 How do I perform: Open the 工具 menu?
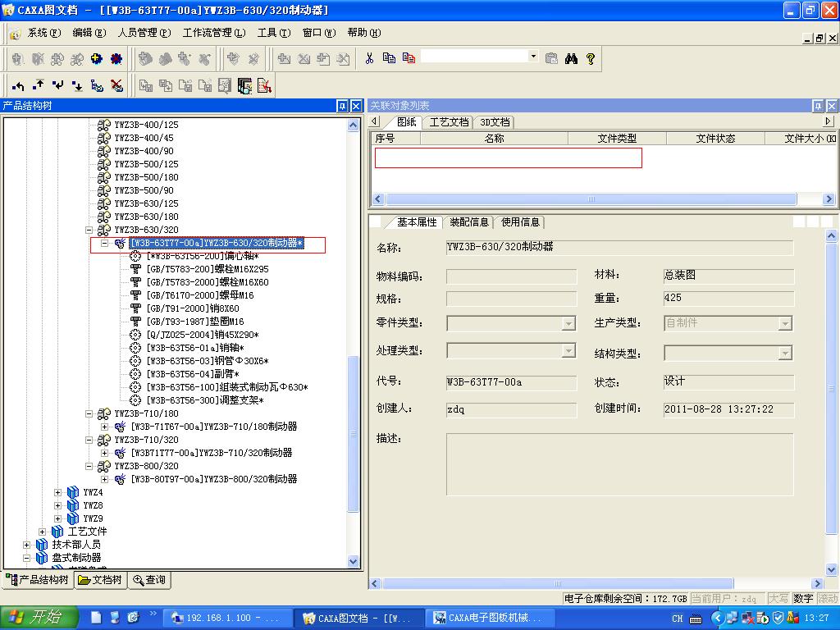click(x=274, y=33)
